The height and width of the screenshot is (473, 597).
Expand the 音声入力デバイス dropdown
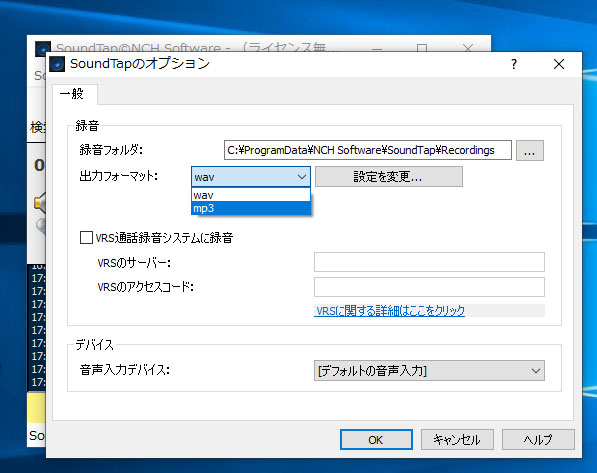(429, 371)
